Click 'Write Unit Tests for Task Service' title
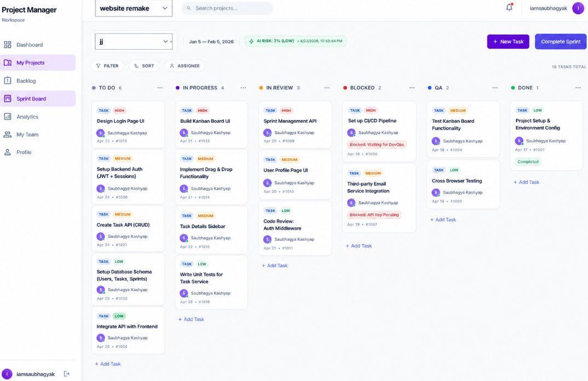This screenshot has width=588, height=381. point(201,278)
